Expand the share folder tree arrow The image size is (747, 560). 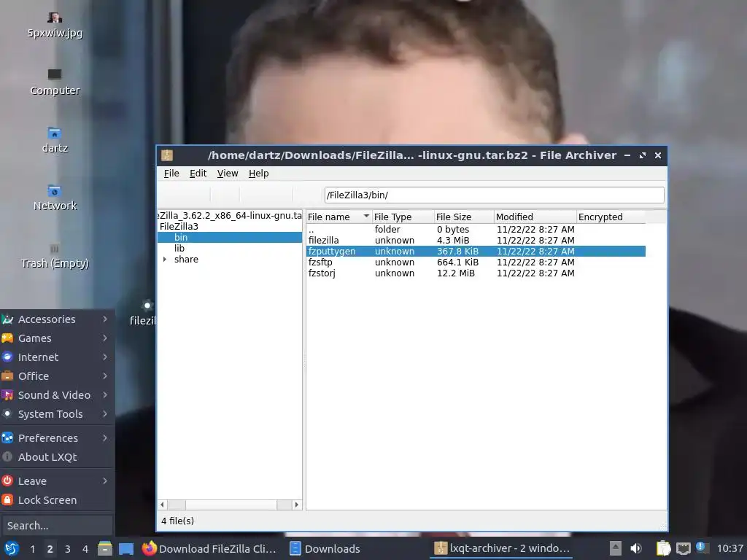click(164, 259)
